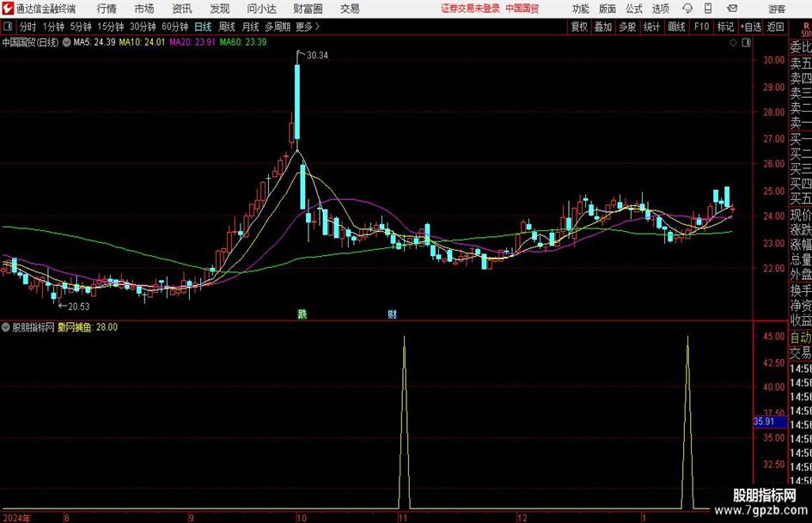Click the 2024年 date axis label
The width and height of the screenshot is (812, 523).
tap(16, 519)
